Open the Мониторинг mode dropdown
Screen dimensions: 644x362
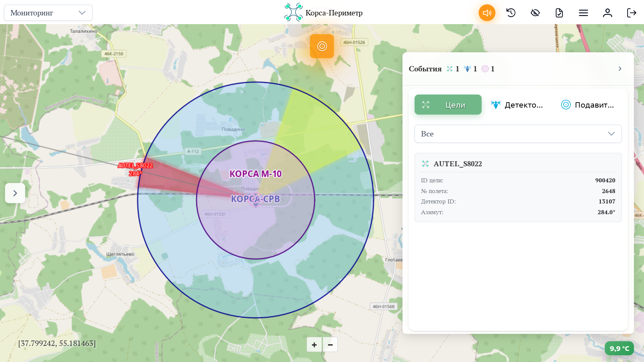[x=48, y=13]
